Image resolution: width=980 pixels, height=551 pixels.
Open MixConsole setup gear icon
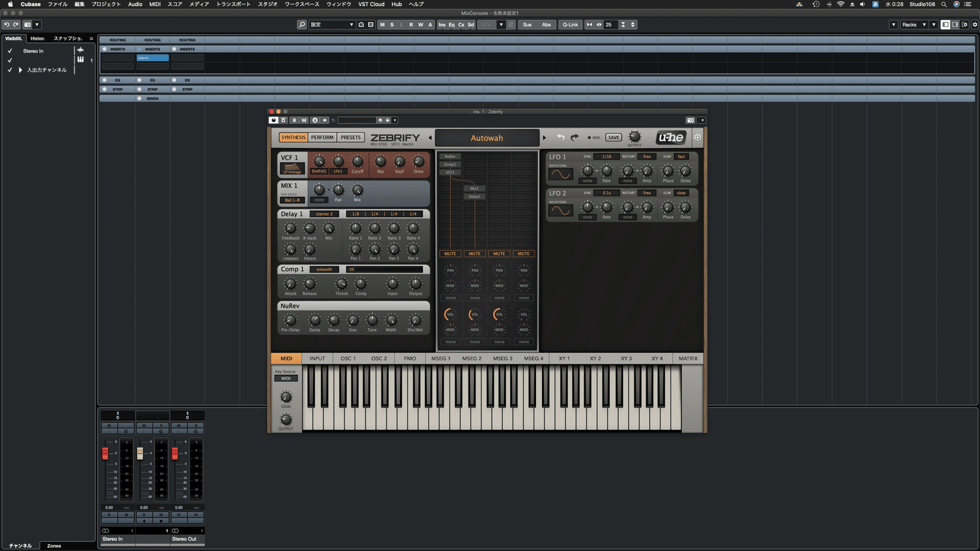[x=975, y=24]
